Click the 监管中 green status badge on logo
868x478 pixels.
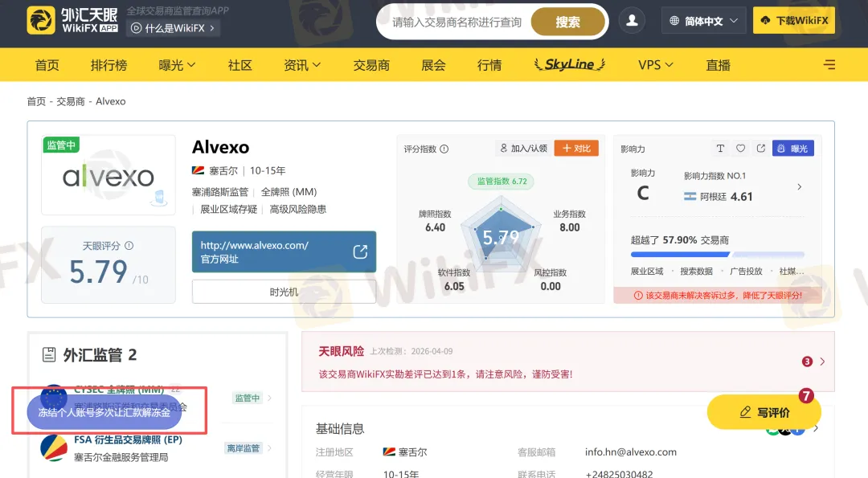61,145
